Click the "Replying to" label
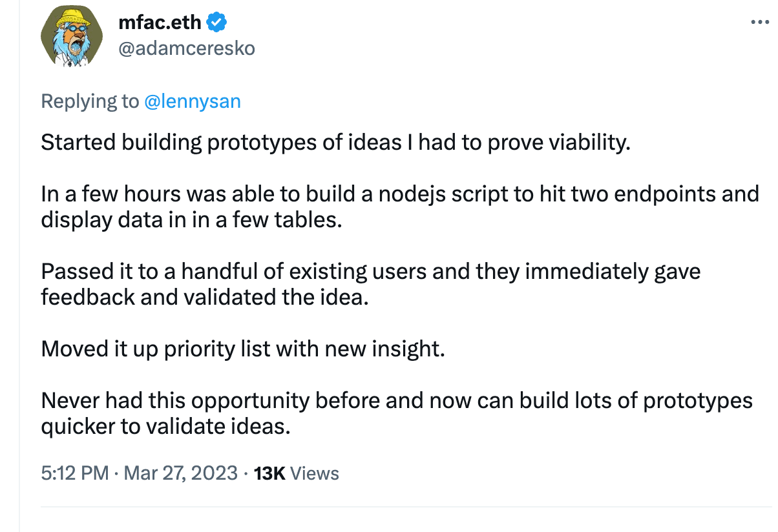 click(90, 101)
